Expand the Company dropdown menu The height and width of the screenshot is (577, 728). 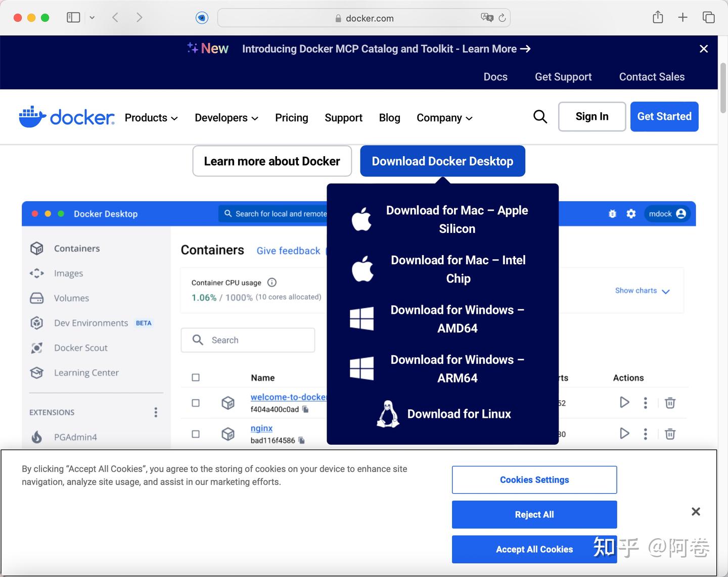(444, 118)
